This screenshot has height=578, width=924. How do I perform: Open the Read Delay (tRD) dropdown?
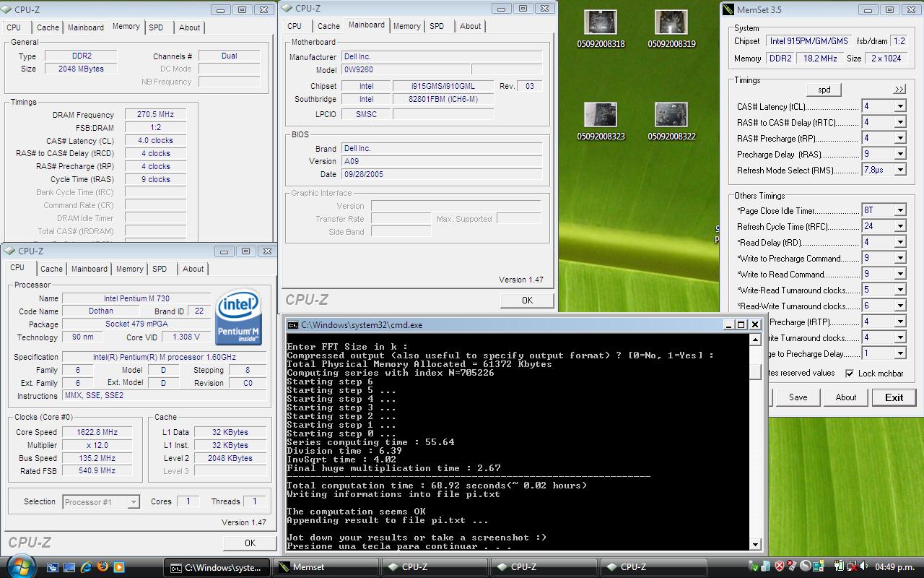899,242
